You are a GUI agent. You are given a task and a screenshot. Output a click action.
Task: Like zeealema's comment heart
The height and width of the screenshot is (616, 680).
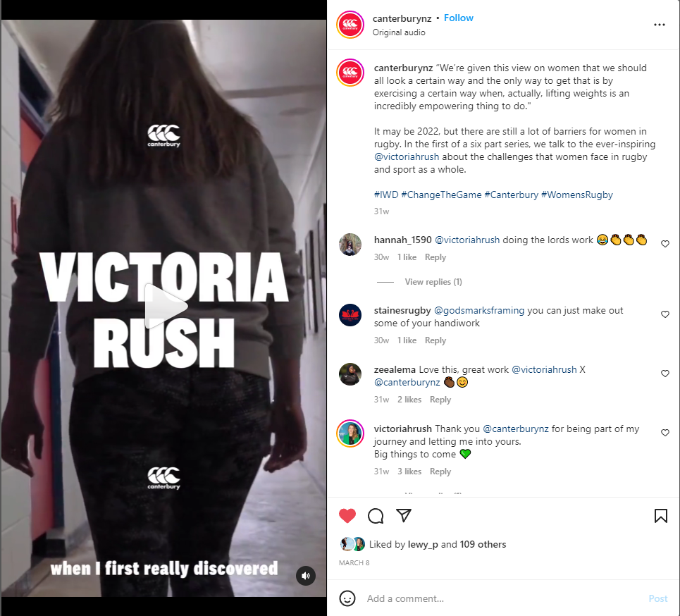[x=664, y=374]
